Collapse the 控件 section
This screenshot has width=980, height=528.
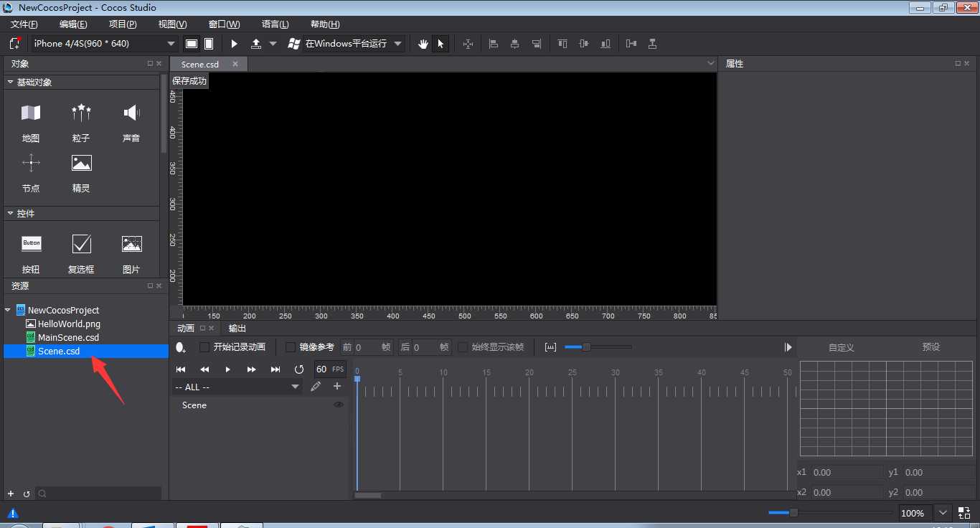10,214
